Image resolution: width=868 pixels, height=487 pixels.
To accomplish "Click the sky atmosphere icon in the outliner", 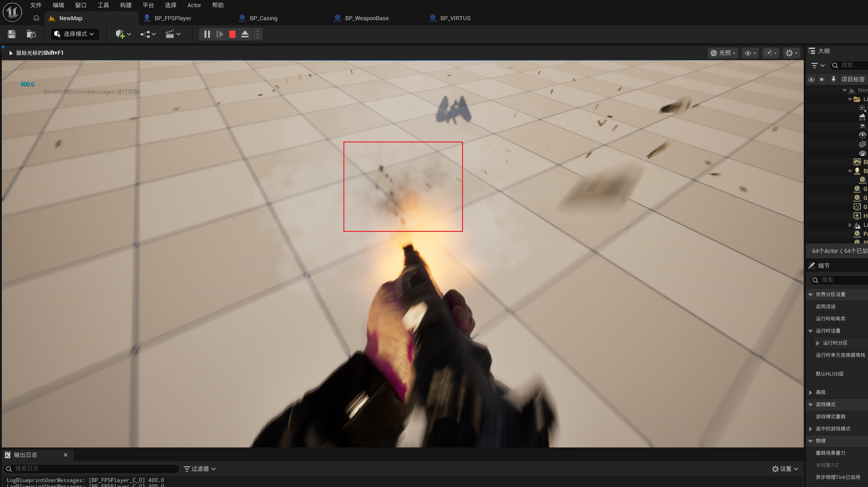I will [x=862, y=126].
